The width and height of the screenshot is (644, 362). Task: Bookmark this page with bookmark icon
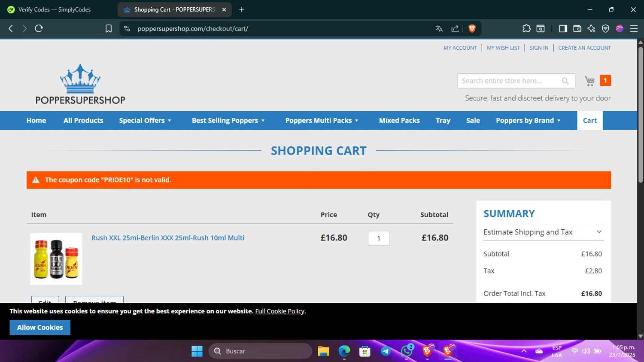pyautogui.click(x=109, y=28)
